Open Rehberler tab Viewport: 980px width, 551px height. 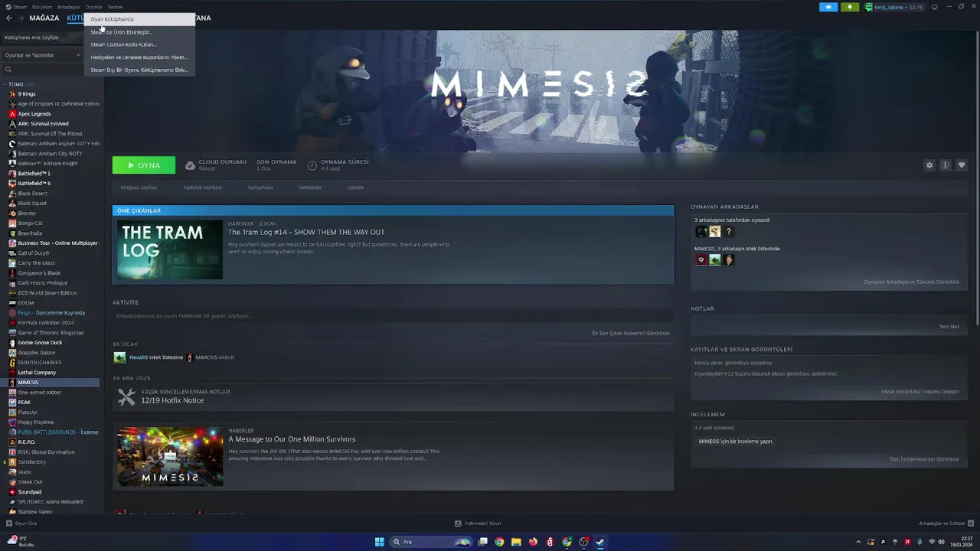pyautogui.click(x=310, y=187)
